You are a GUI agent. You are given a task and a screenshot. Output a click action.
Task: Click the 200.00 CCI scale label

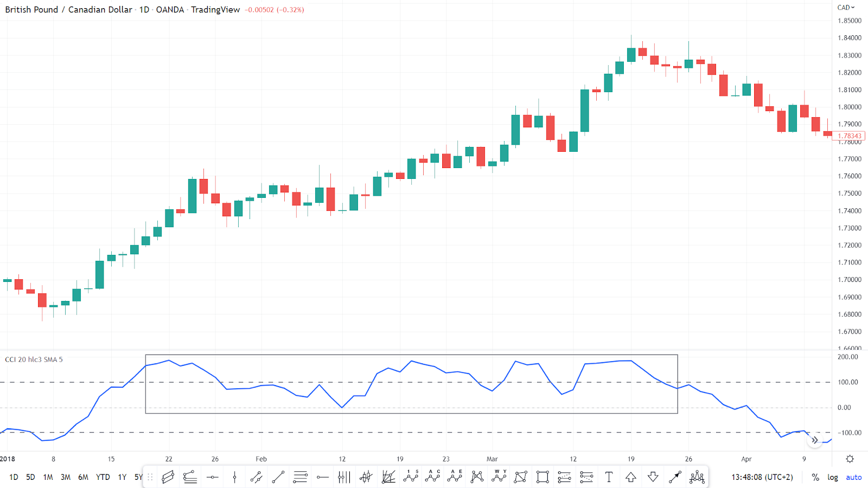[848, 357]
